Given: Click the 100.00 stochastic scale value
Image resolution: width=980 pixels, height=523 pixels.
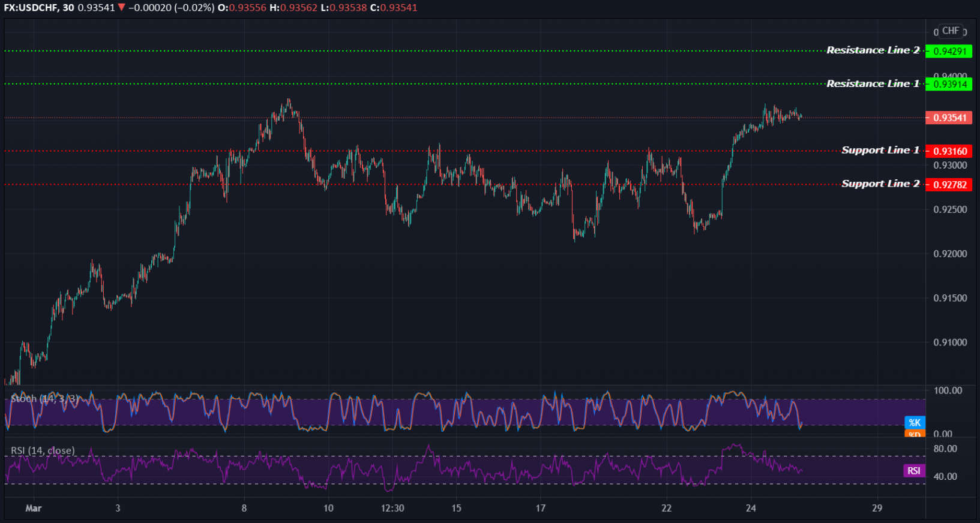Looking at the screenshot, I should pyautogui.click(x=948, y=390).
